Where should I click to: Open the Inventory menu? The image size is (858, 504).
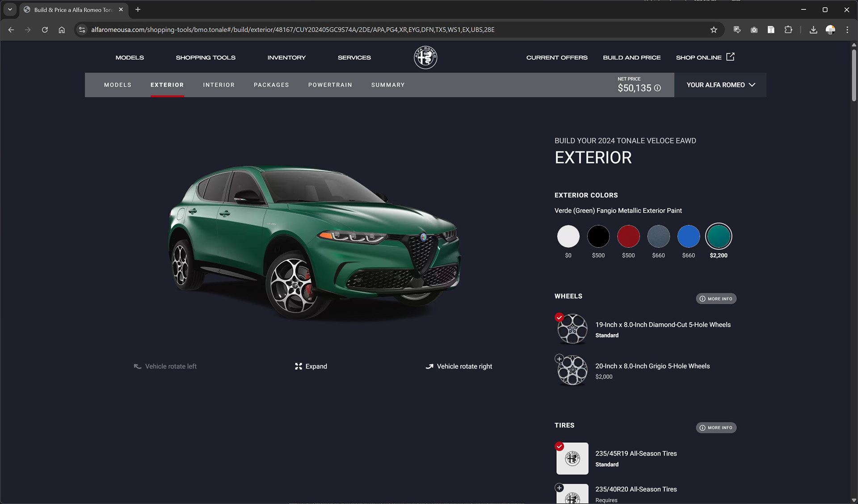(286, 58)
